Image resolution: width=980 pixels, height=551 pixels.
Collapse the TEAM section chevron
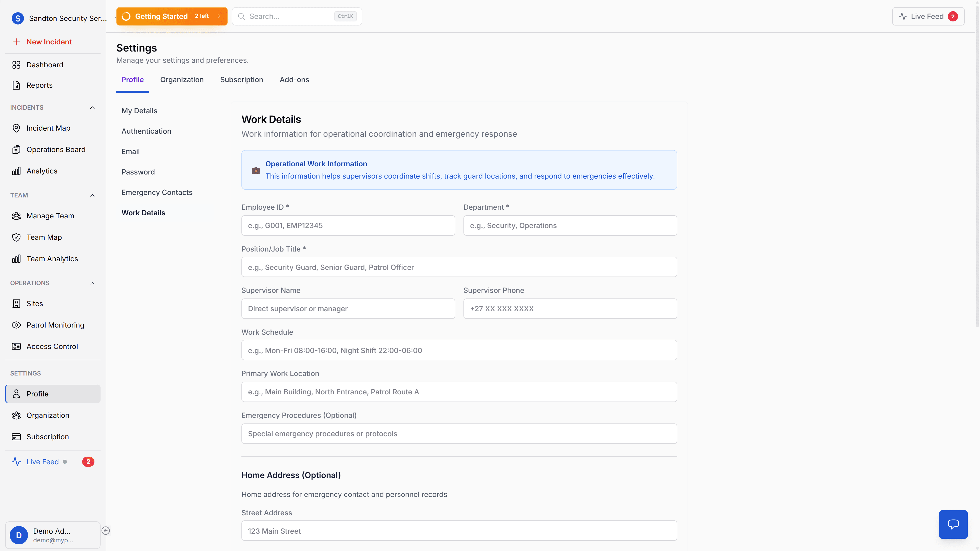(x=92, y=195)
